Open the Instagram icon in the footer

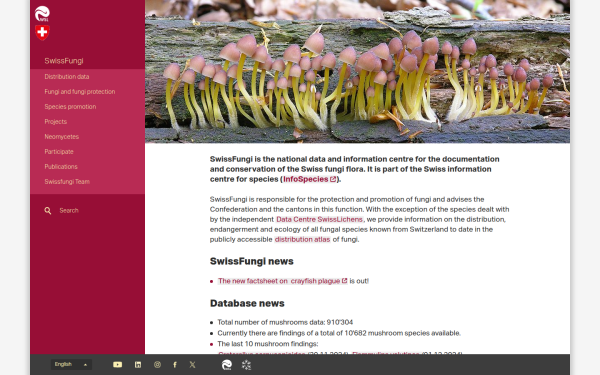point(157,365)
